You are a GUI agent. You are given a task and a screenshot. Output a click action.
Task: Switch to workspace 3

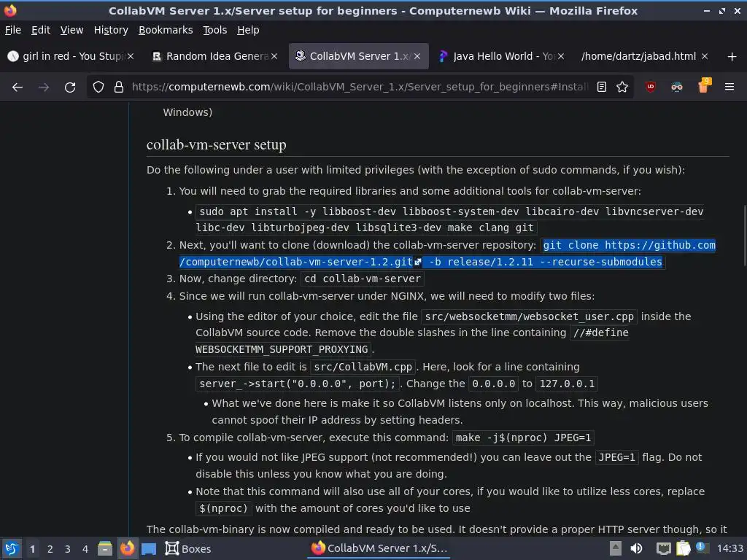tap(68, 549)
